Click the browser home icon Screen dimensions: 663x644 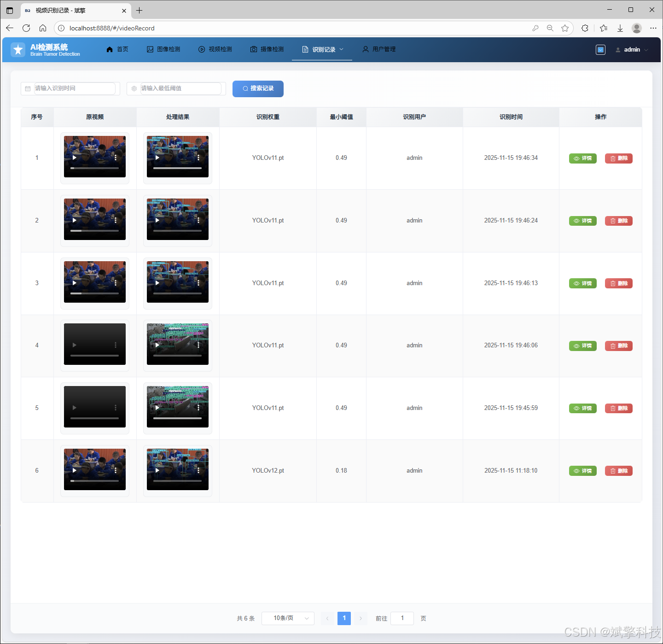(x=43, y=28)
